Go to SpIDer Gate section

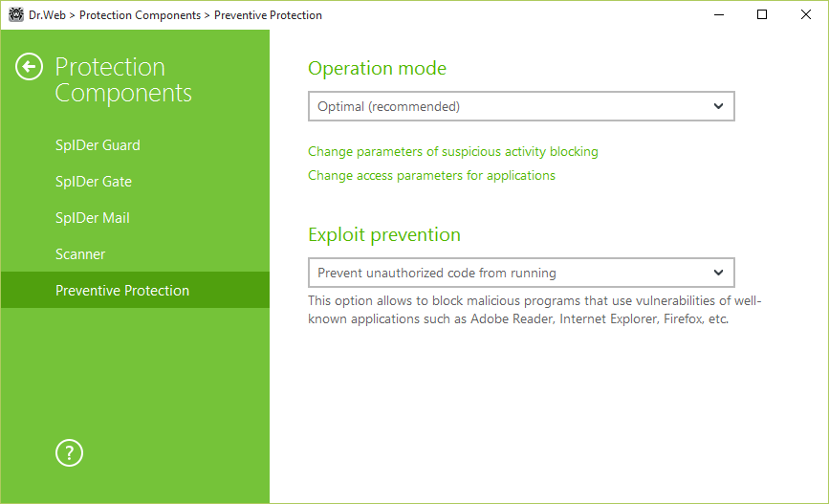pyautogui.click(x=94, y=182)
